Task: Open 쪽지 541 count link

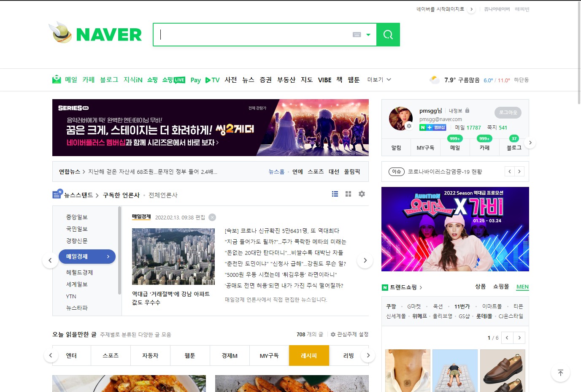Action: coord(497,127)
